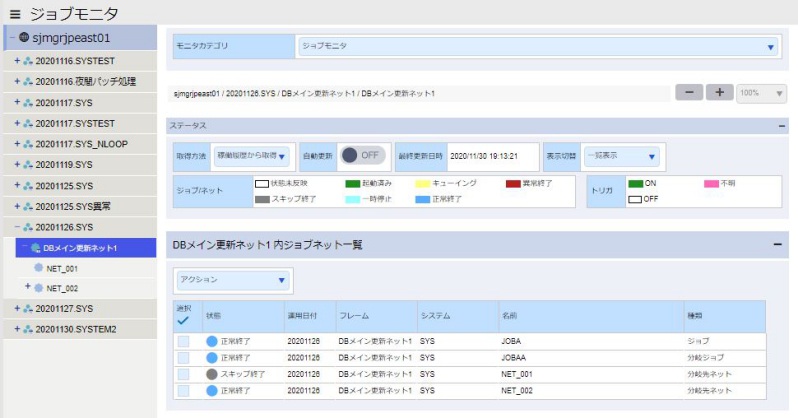Screen dimensions: 798x418
Task: Select 20201127.SYS in the tree
Action: point(64,309)
